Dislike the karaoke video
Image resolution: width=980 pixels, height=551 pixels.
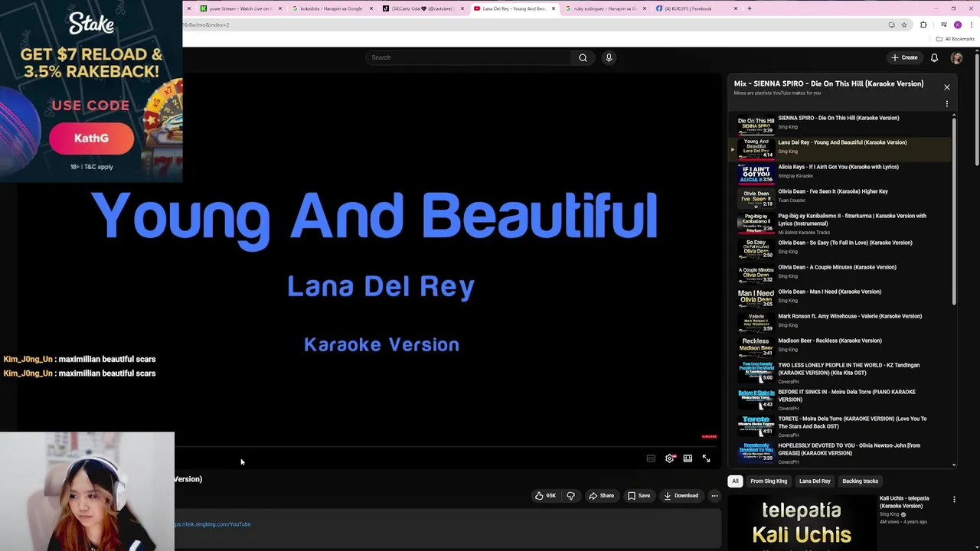[570, 496]
